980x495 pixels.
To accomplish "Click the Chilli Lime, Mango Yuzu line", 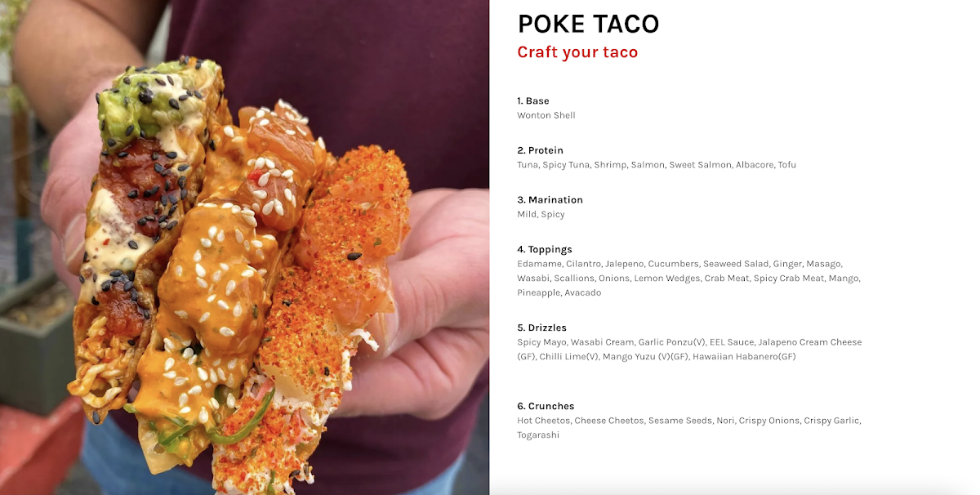I will coord(656,357).
